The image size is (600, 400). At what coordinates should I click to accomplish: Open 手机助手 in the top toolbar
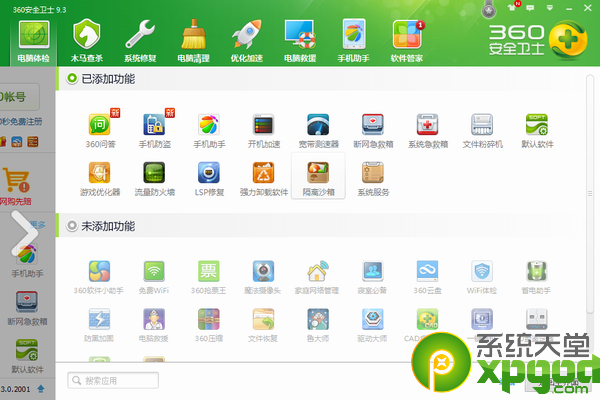pos(354,41)
